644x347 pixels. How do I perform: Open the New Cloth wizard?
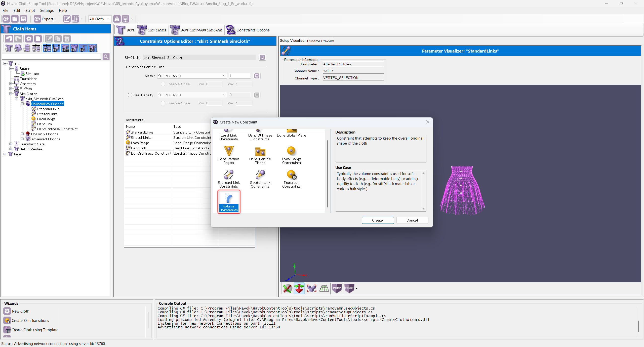(17, 311)
